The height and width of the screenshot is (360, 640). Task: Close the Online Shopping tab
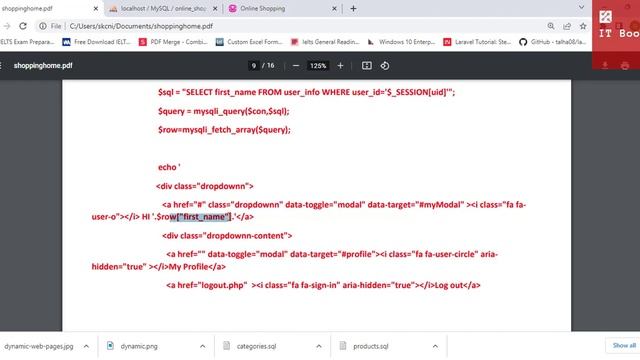pyautogui.click(x=334, y=8)
